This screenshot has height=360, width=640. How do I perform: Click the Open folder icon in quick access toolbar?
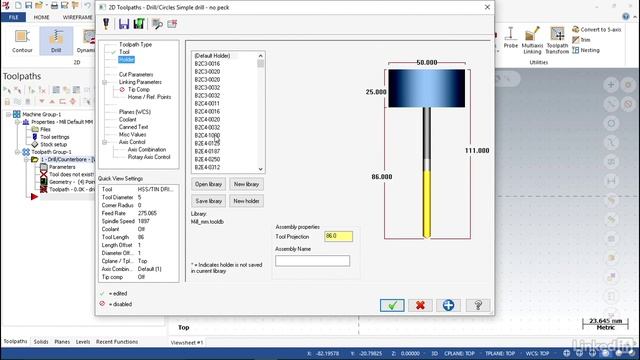[39, 5]
